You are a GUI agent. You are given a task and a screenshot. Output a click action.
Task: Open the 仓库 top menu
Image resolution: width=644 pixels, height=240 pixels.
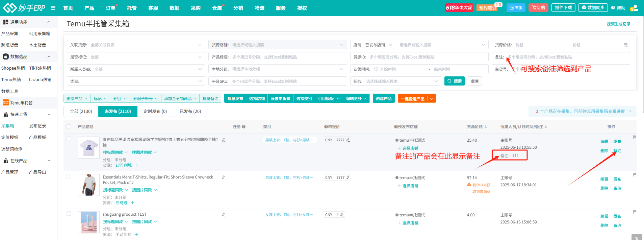click(x=217, y=8)
